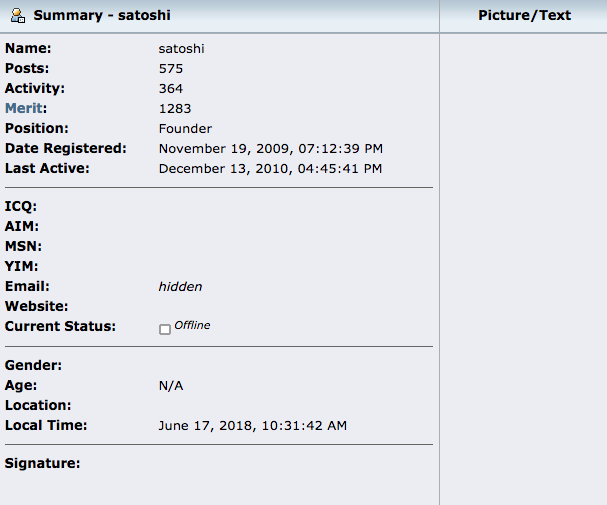The height and width of the screenshot is (505, 607).
Task: Click the Current Status label
Action: [x=60, y=326]
